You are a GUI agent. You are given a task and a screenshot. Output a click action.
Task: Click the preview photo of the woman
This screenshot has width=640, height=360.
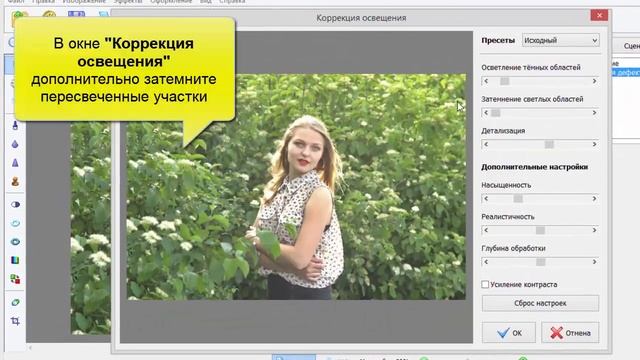296,187
